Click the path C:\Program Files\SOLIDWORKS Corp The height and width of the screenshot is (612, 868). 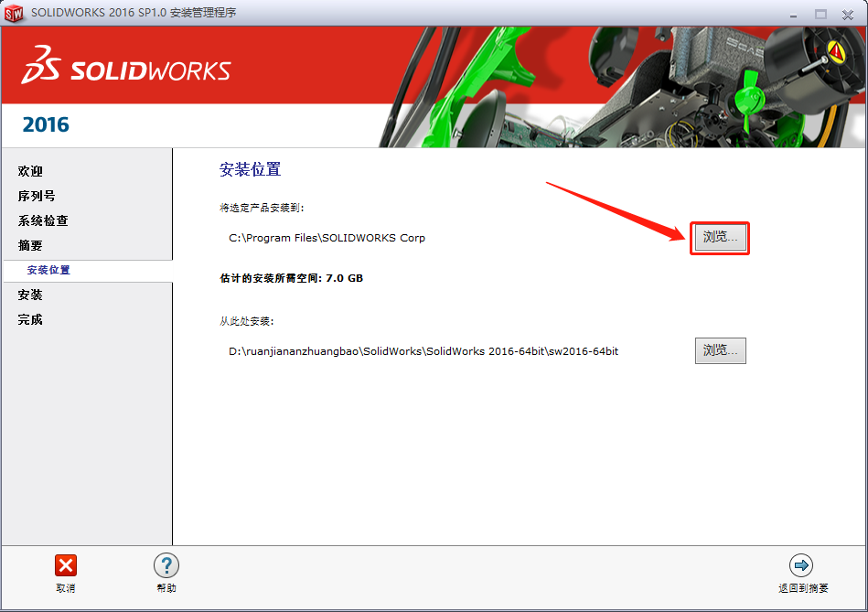tap(327, 238)
